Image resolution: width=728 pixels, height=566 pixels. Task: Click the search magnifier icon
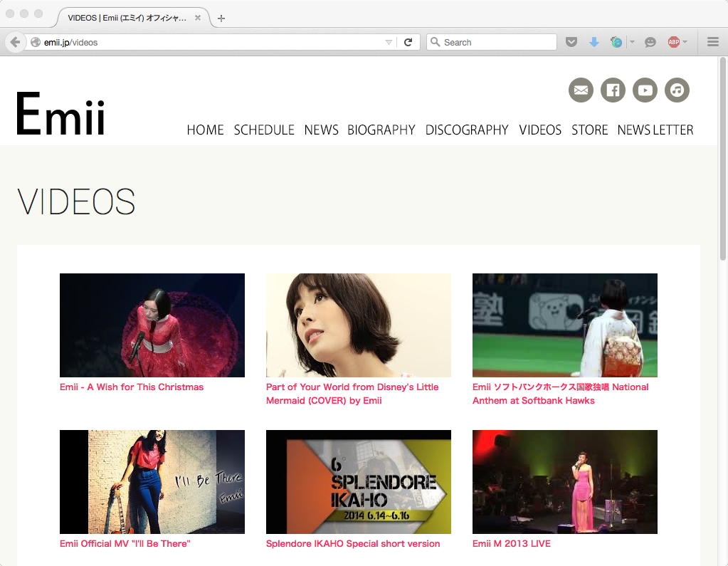point(435,42)
